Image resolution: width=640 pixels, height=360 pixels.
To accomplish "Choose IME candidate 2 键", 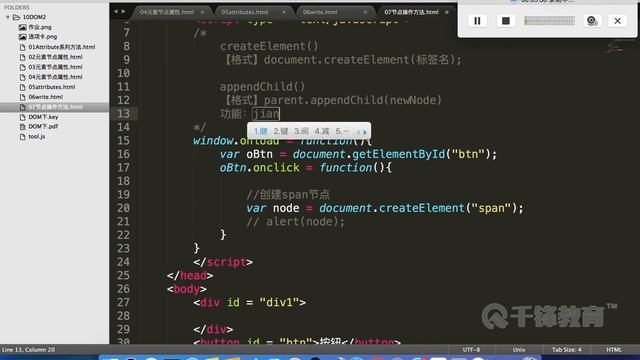I will (281, 131).
